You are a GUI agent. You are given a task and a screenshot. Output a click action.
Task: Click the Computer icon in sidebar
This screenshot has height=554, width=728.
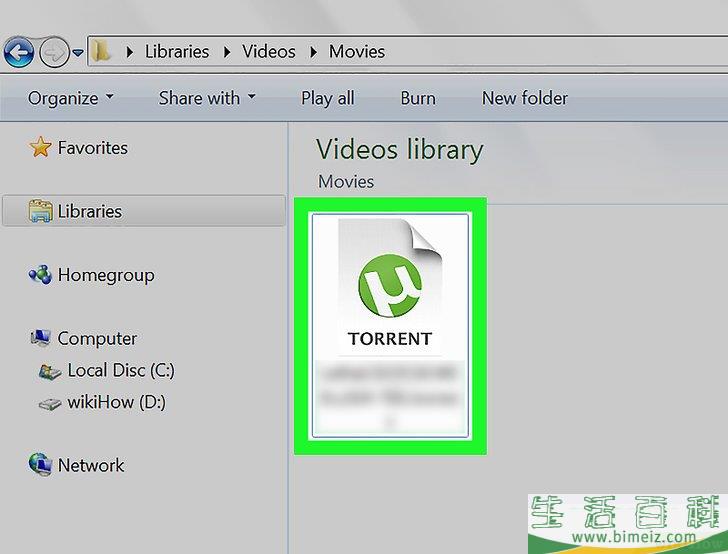point(40,338)
